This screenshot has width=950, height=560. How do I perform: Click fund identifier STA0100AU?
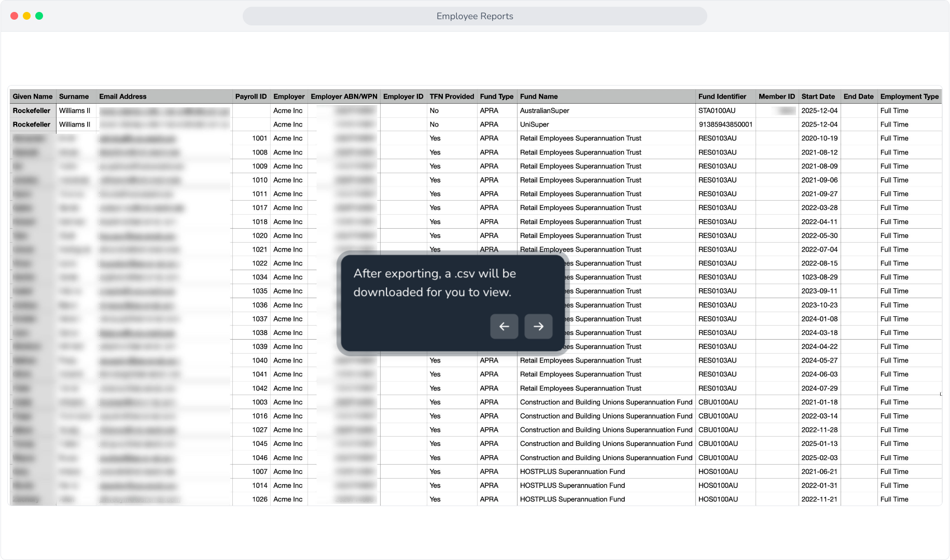coord(717,110)
